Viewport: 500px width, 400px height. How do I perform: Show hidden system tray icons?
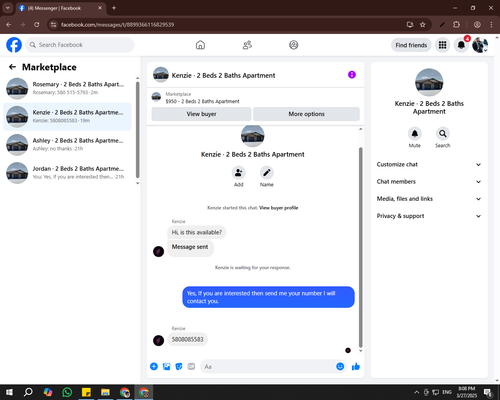[x=416, y=392]
